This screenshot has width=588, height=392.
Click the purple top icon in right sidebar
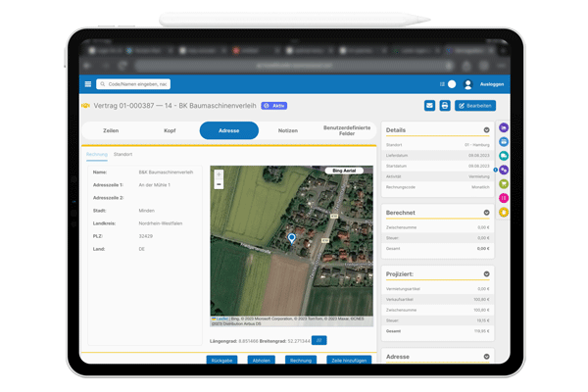[x=504, y=128]
